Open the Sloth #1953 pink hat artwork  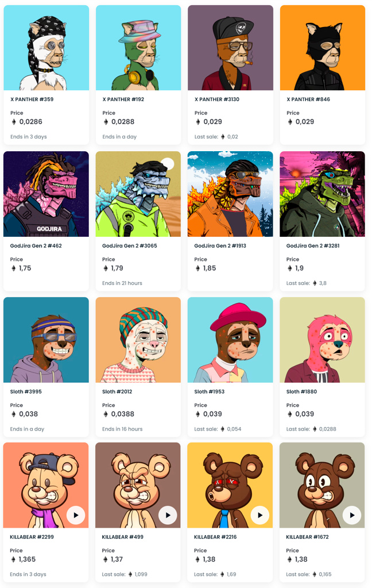pos(230,340)
